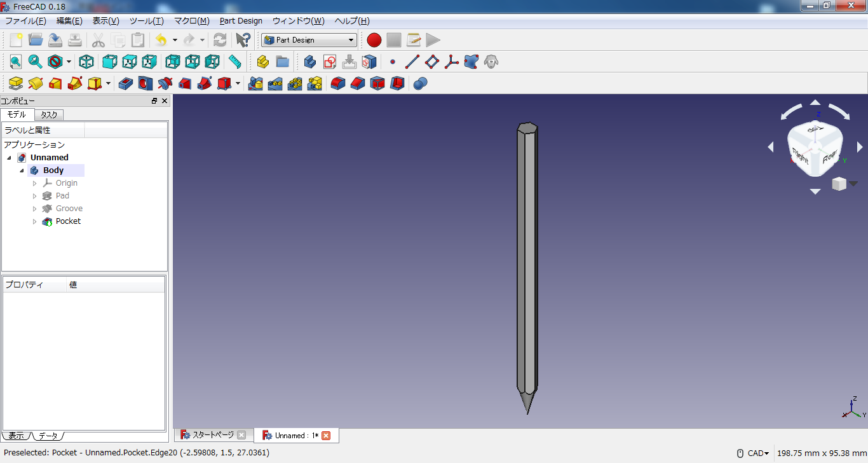
Task: Open the Part Design menu
Action: (241, 21)
